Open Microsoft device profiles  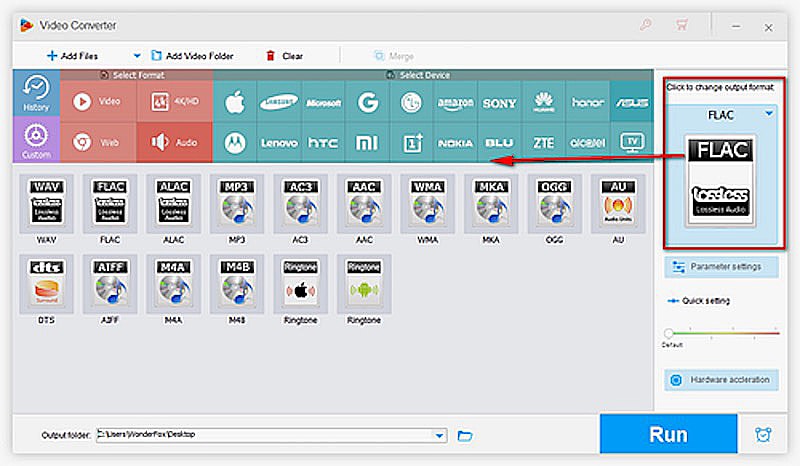click(323, 102)
